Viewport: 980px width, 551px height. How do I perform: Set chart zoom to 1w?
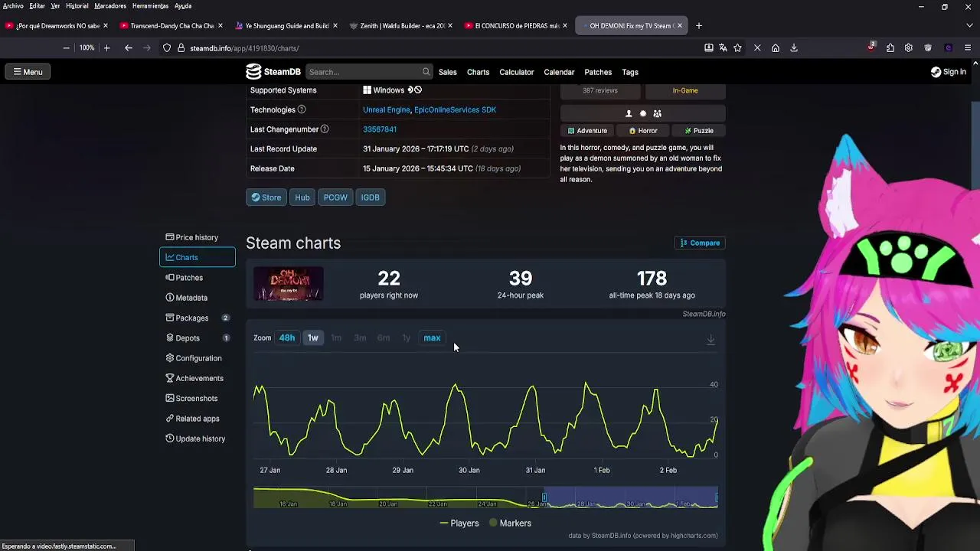pyautogui.click(x=313, y=338)
